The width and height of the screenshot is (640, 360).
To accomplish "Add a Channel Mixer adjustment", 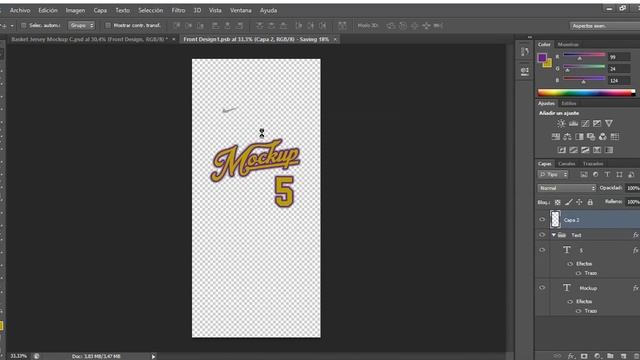I will click(x=602, y=137).
